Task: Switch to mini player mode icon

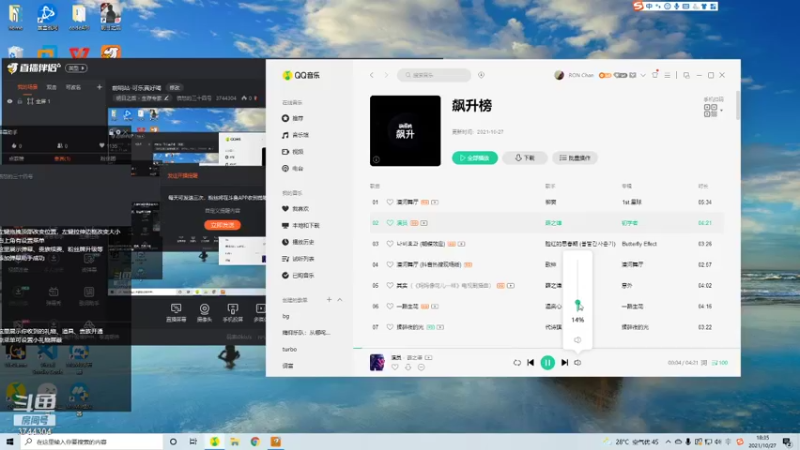Action: (x=686, y=75)
